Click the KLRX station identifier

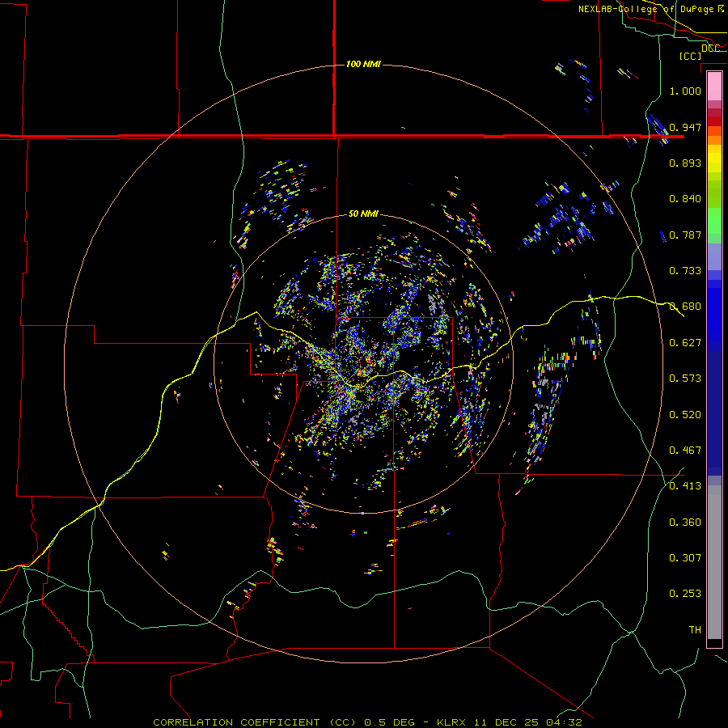click(x=453, y=722)
